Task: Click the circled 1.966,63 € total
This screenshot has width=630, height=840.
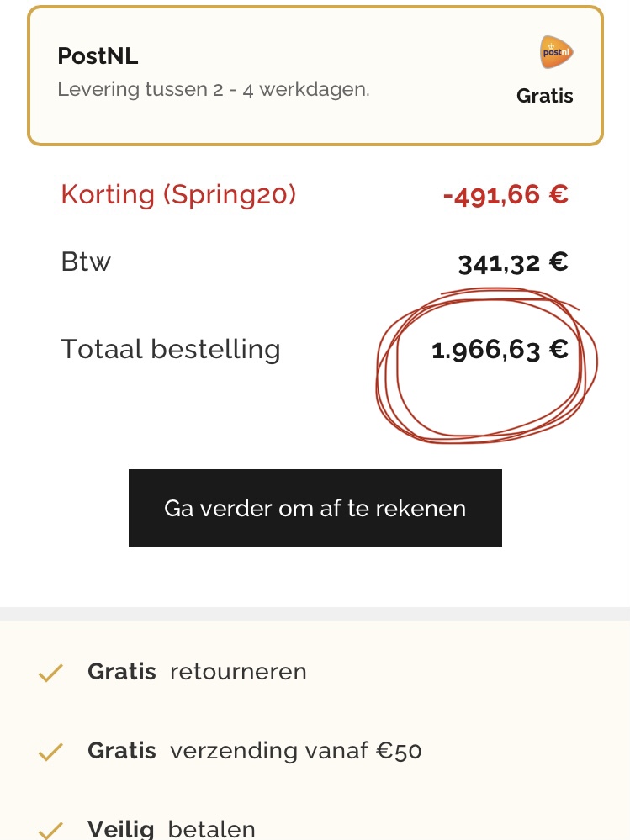Action: point(500,350)
